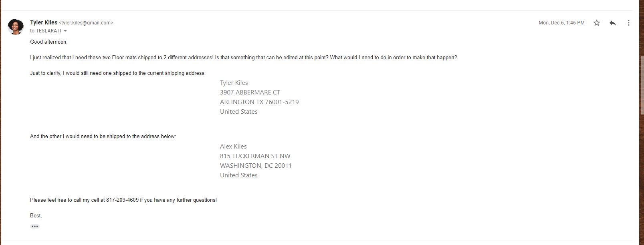Screen dimensions: 644x245
Task: Click the 'Good afternoon,' greeting line
Action: [x=49, y=42]
